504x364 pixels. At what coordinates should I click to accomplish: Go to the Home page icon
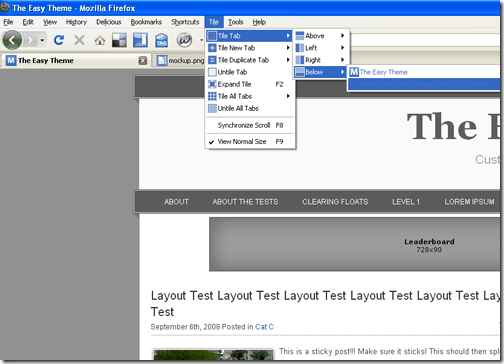(x=100, y=40)
